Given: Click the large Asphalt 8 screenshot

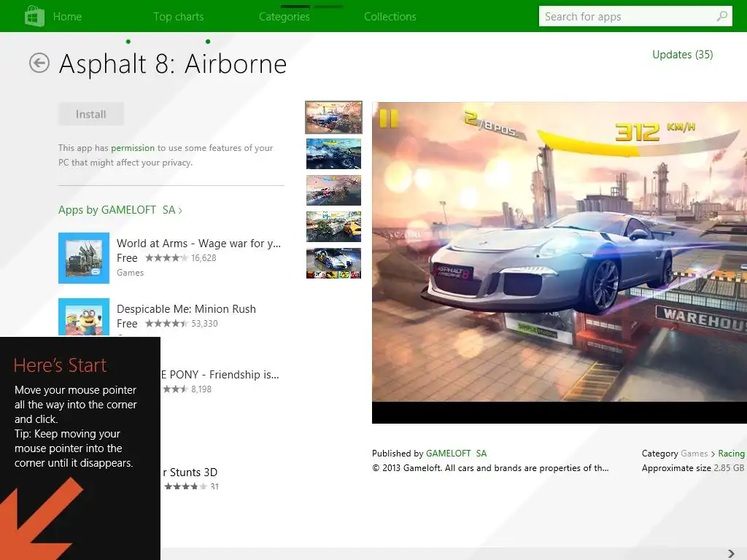Looking at the screenshot, I should [560, 262].
